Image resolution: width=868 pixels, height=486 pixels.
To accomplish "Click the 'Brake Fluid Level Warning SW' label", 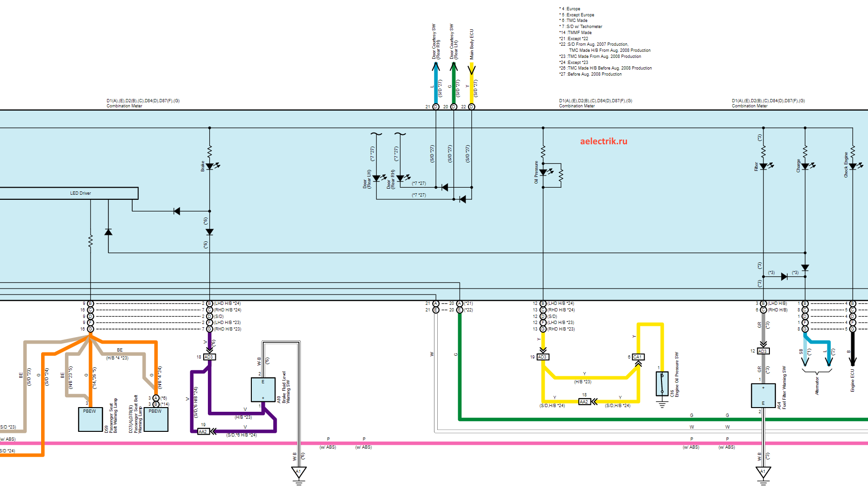I will (x=286, y=387).
